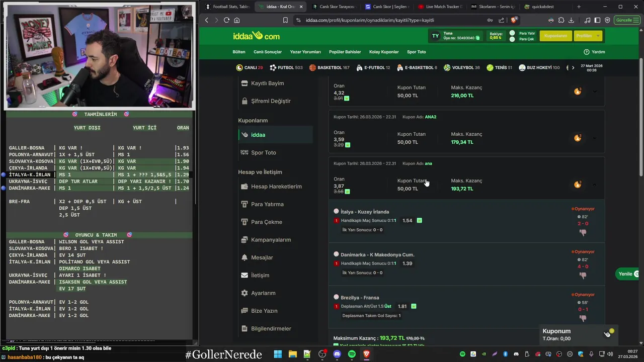Close the active iddaa browser tab
This screenshot has width=644, height=362.
301,7
